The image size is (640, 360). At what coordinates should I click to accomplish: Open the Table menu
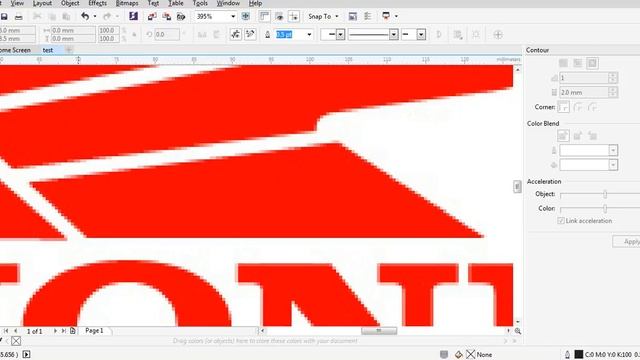pos(176,3)
